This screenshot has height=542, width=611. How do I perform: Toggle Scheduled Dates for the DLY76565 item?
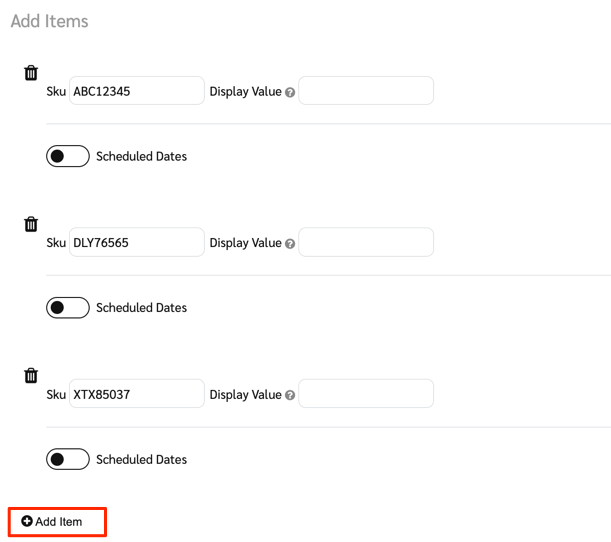point(67,308)
